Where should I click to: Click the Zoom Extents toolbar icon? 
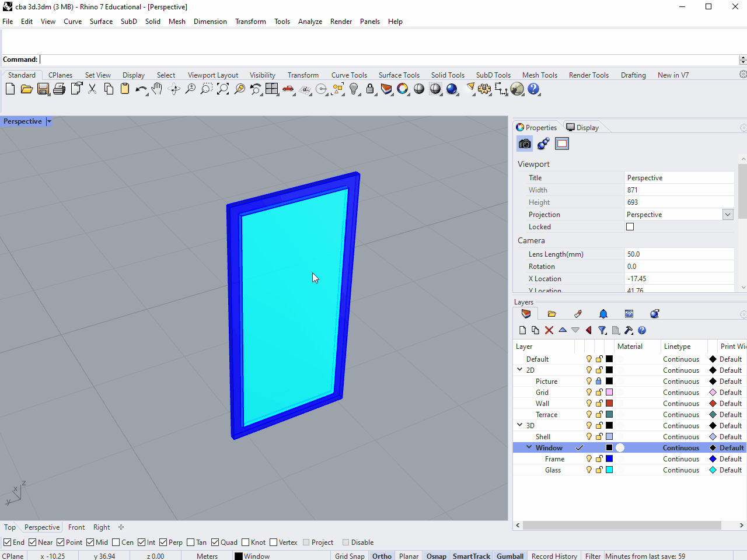[223, 89]
